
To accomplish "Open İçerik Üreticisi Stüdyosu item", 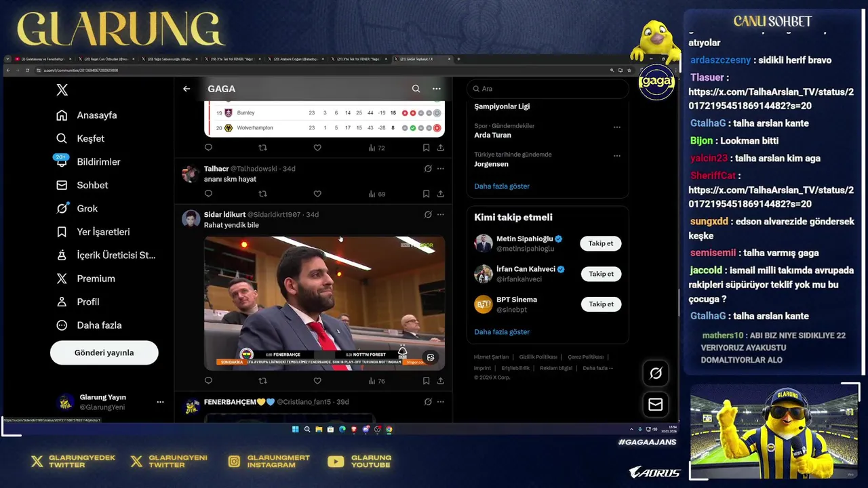I will (106, 256).
